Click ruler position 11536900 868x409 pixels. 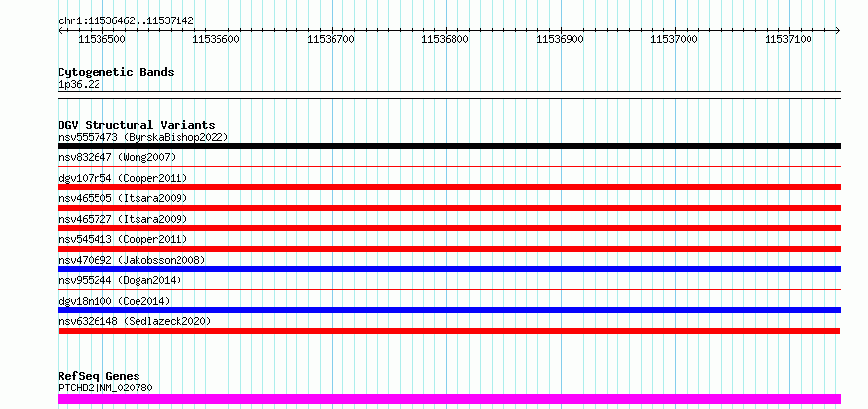560,39
